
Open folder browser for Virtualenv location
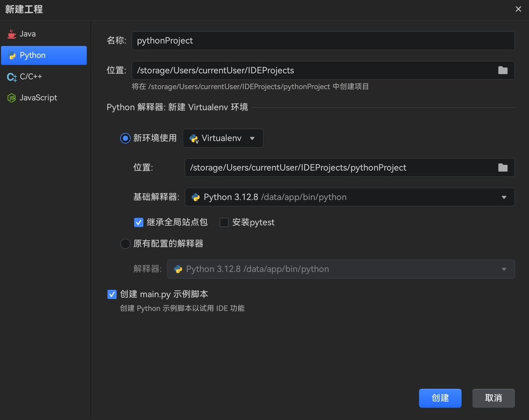coord(503,167)
